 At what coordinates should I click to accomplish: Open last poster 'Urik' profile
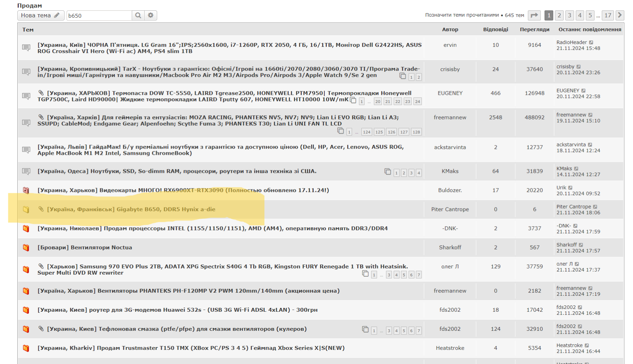tap(561, 188)
